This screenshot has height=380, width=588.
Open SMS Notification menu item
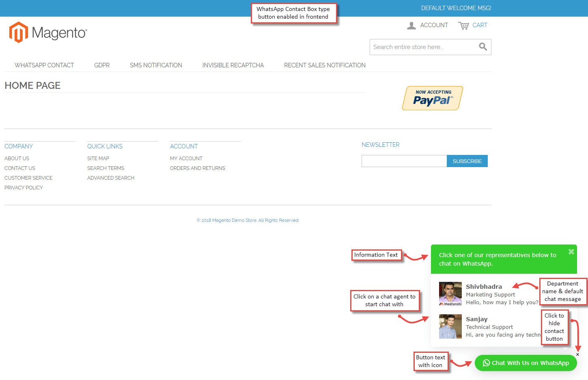tap(156, 65)
